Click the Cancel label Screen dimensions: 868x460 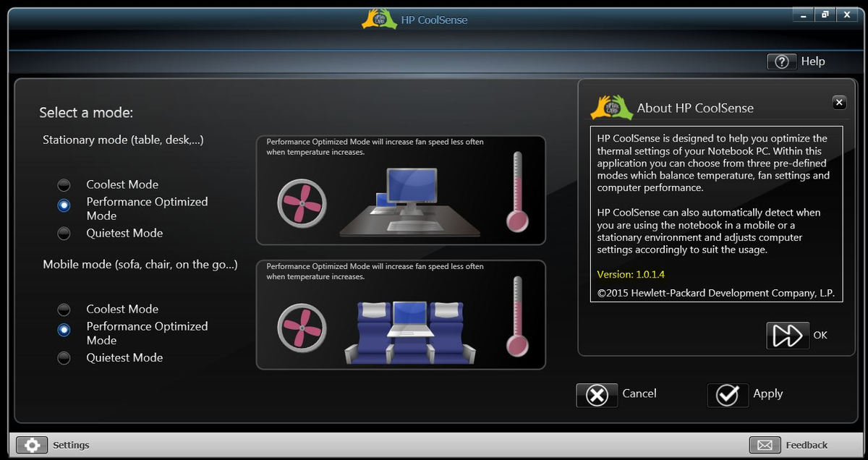tap(639, 393)
